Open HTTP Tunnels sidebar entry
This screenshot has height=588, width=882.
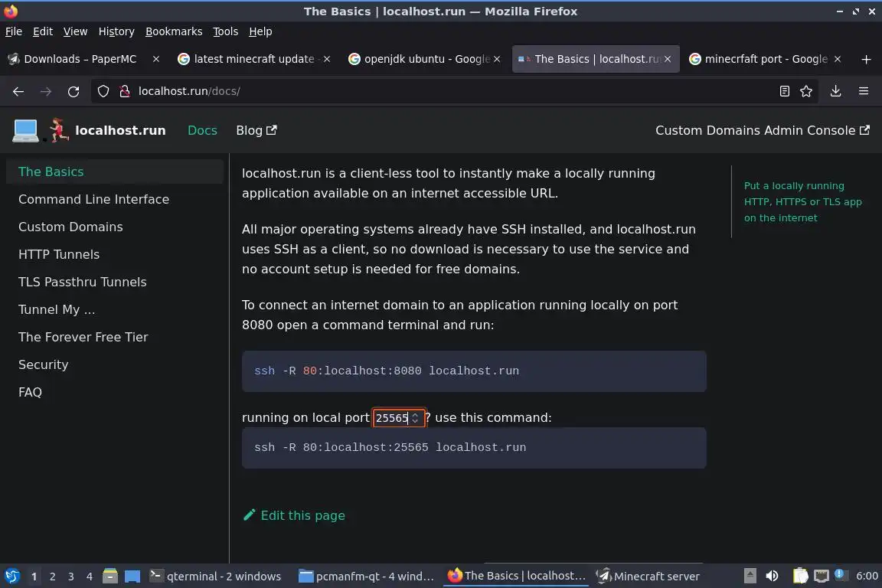pos(115,254)
